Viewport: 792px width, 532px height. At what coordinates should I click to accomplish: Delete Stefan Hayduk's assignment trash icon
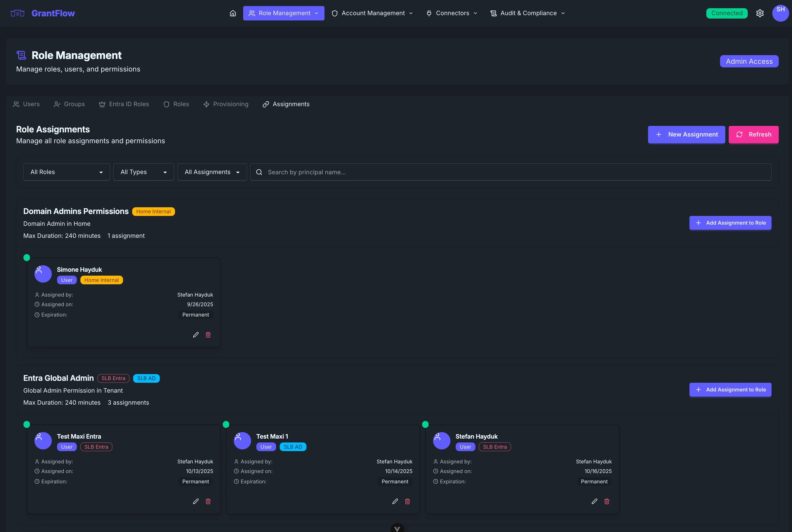click(607, 501)
